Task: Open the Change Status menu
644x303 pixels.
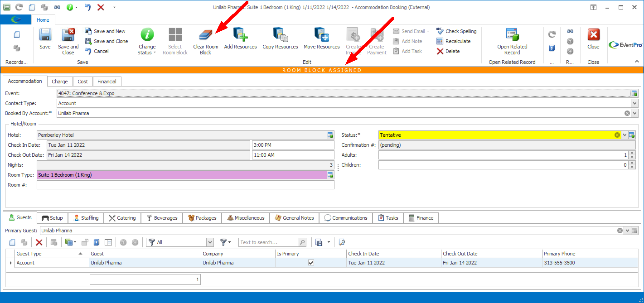Action: point(147,42)
